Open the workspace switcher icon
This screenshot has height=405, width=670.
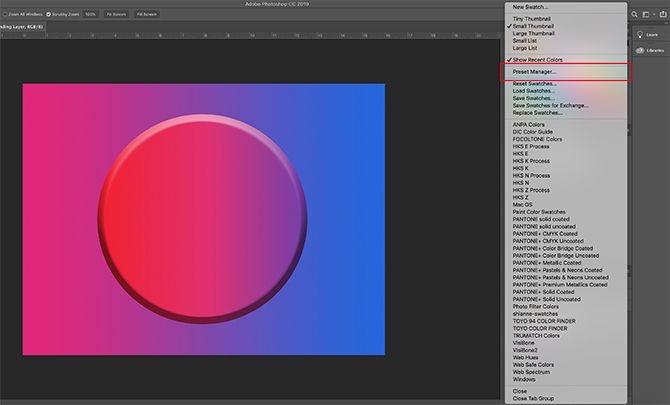646,14
